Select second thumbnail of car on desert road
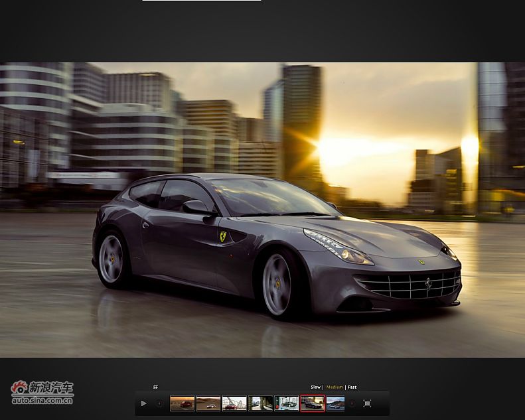The image size is (525, 420). [x=208, y=403]
